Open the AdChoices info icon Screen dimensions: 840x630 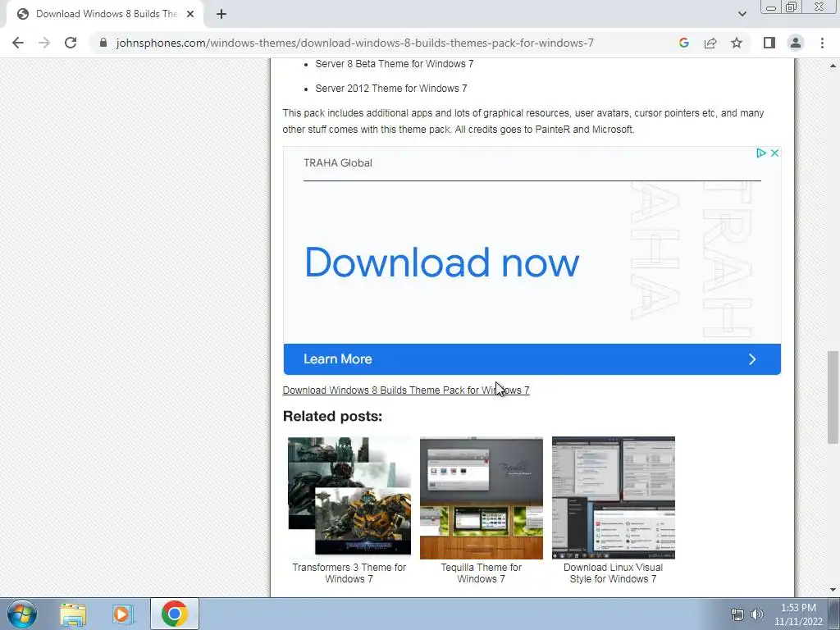[x=760, y=153]
